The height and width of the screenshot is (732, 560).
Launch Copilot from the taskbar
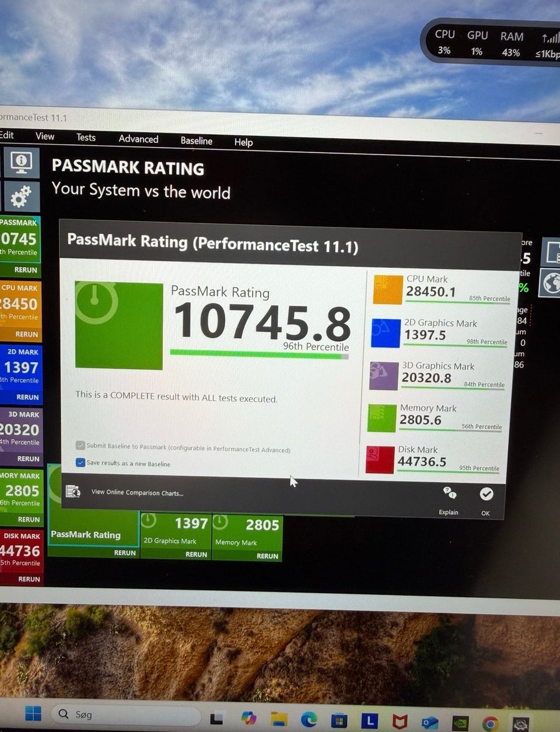249,718
